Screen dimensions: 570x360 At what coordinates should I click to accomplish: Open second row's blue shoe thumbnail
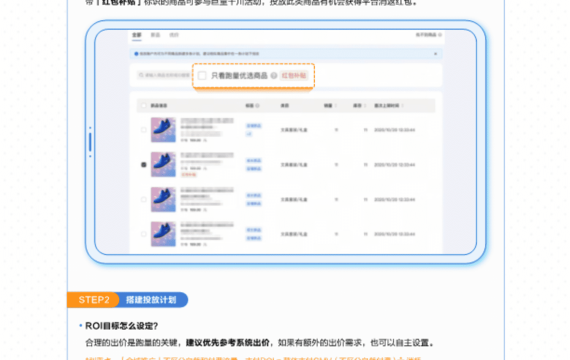[x=163, y=165]
